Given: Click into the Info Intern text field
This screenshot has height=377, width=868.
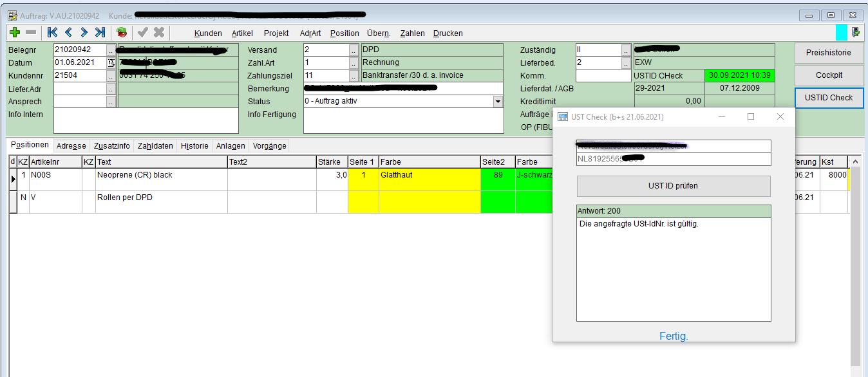Looking at the screenshot, I should point(146,120).
